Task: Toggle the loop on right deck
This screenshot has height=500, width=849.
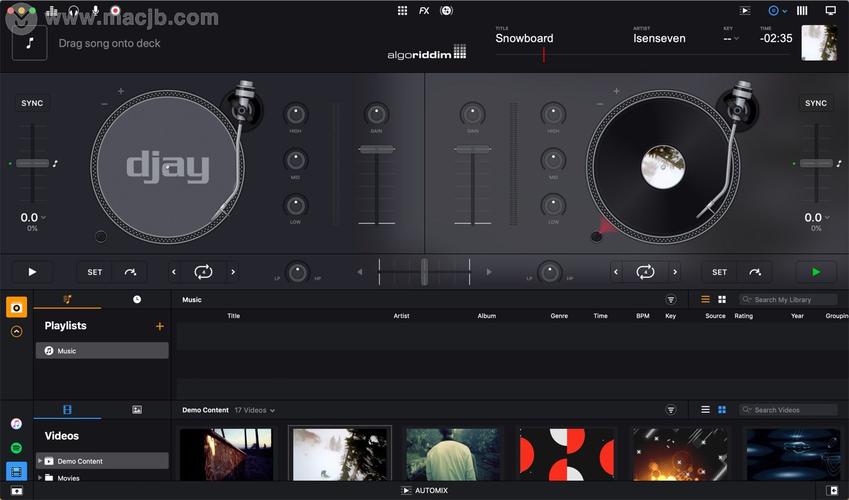Action: 645,272
